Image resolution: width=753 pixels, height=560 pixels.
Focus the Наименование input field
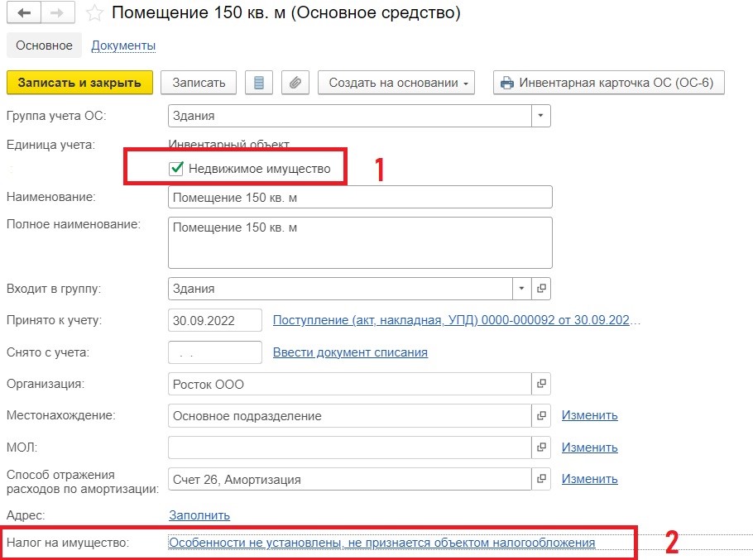pos(360,197)
